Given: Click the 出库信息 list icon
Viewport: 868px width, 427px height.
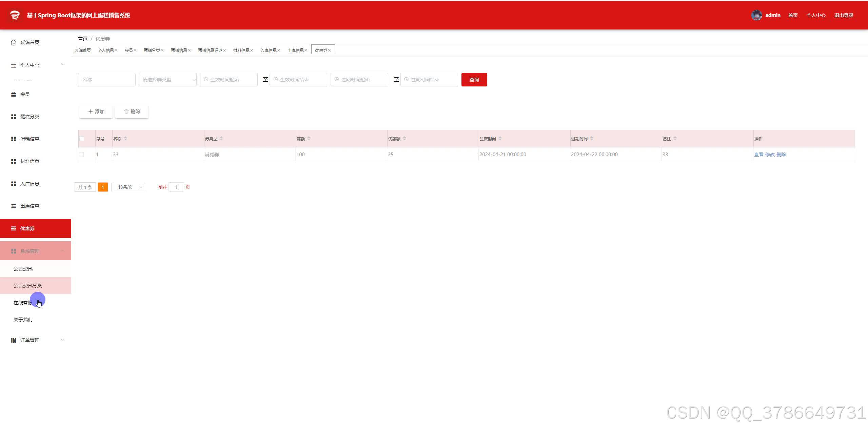Looking at the screenshot, I should click(x=14, y=206).
